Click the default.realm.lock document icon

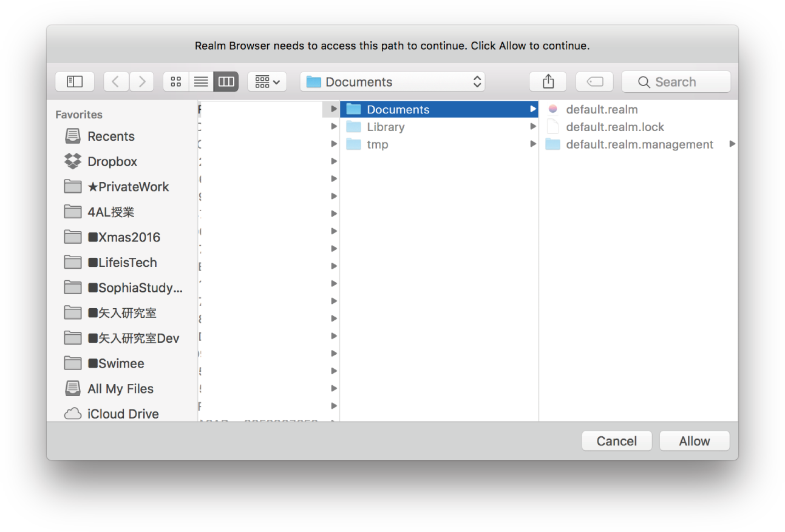point(552,127)
